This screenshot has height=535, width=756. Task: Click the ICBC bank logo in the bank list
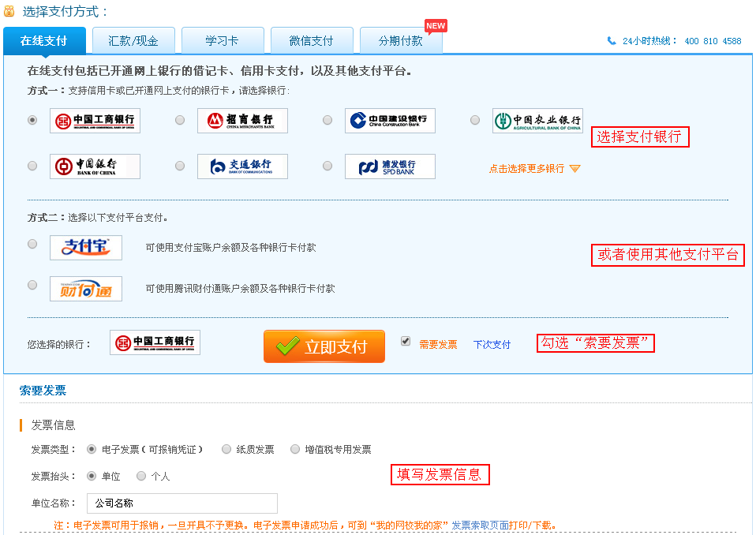pyautogui.click(x=95, y=121)
